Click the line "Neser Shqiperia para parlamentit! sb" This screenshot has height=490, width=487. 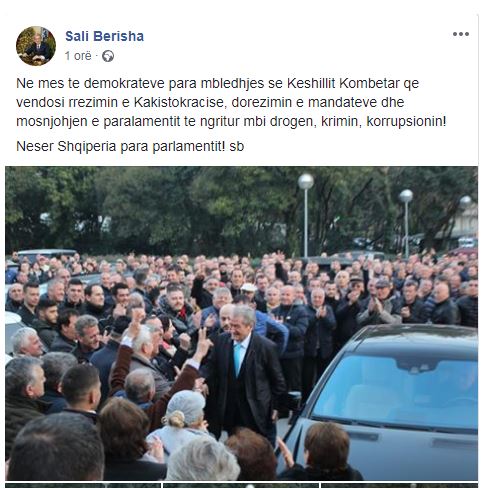pyautogui.click(x=130, y=146)
